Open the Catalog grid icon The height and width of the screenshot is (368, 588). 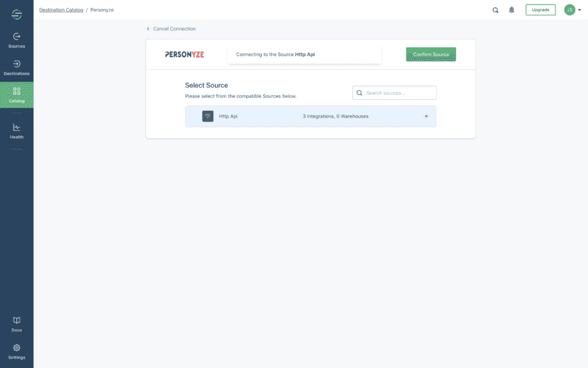(x=16, y=92)
